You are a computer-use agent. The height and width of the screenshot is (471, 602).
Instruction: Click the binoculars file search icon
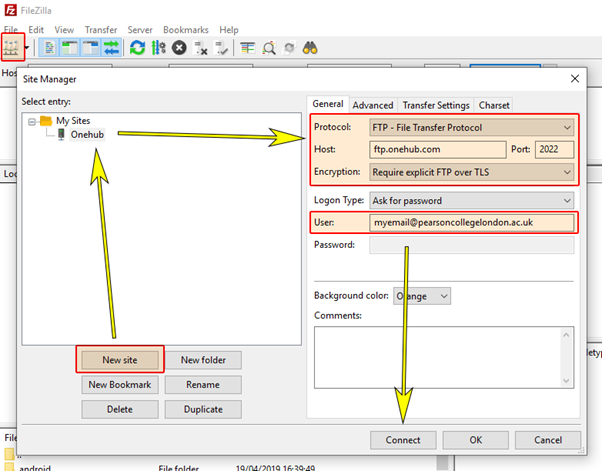click(x=310, y=48)
